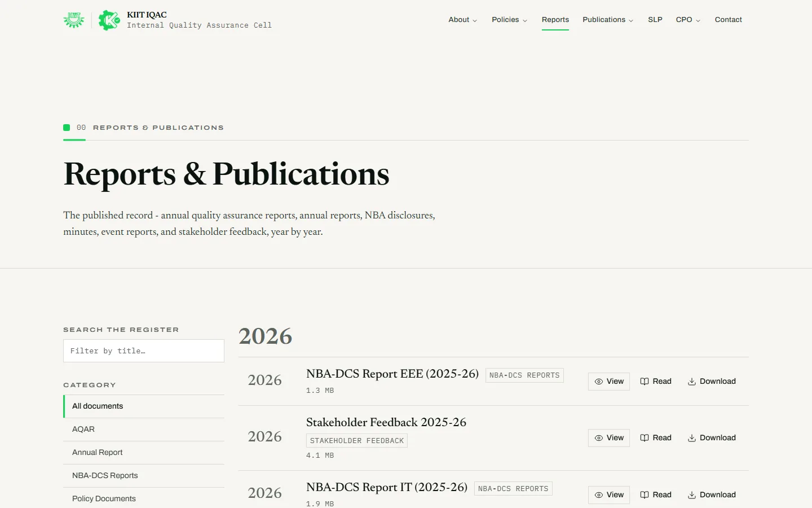Click the KIIT IQAC site title
Viewport: 812px width, 508px height.
(147, 15)
